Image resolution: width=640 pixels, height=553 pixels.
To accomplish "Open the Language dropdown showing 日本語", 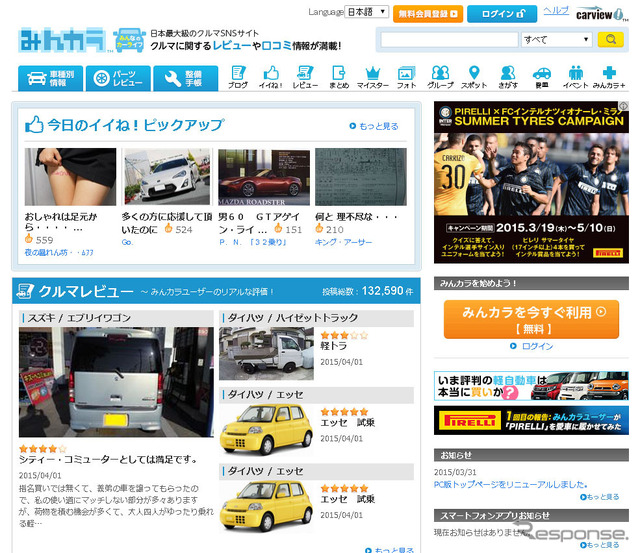I will (x=367, y=12).
